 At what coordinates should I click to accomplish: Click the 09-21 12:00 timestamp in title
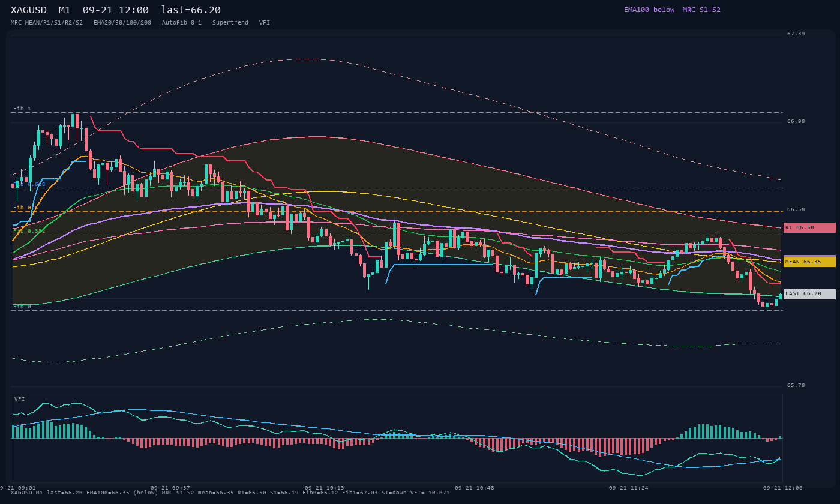click(116, 10)
